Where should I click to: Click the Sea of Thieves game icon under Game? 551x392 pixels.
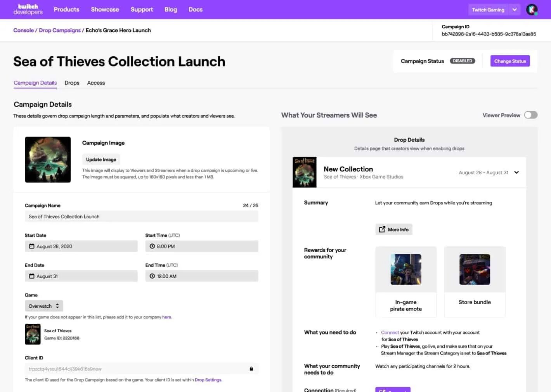pos(33,334)
